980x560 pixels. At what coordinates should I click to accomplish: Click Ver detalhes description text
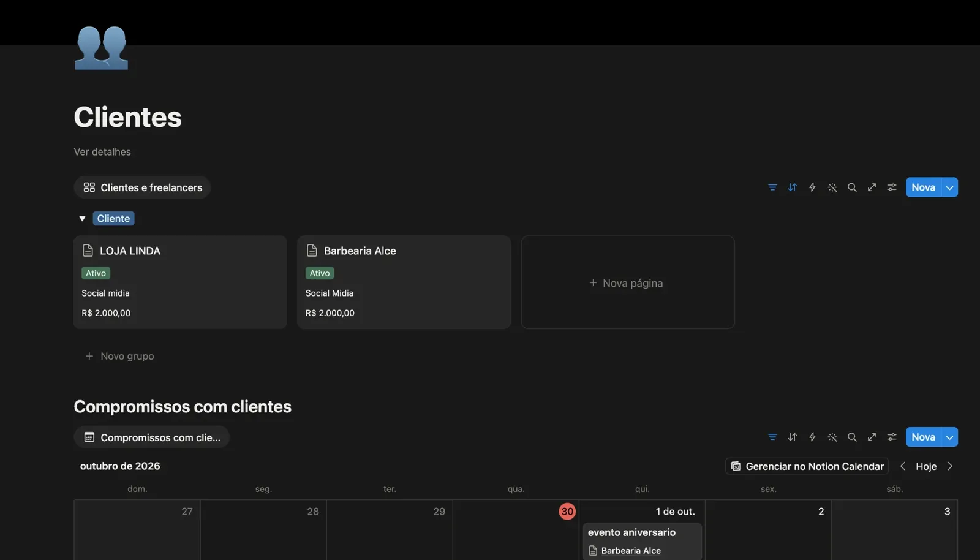coord(102,152)
